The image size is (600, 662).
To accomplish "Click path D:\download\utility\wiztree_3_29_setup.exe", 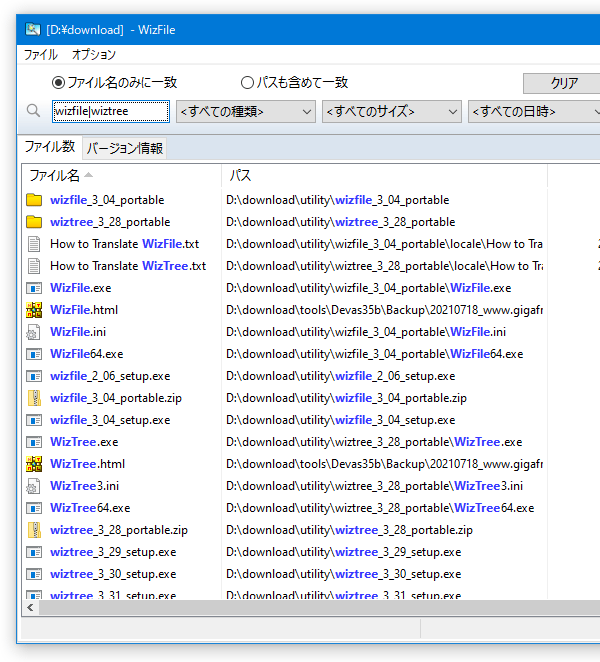I will tap(343, 552).
